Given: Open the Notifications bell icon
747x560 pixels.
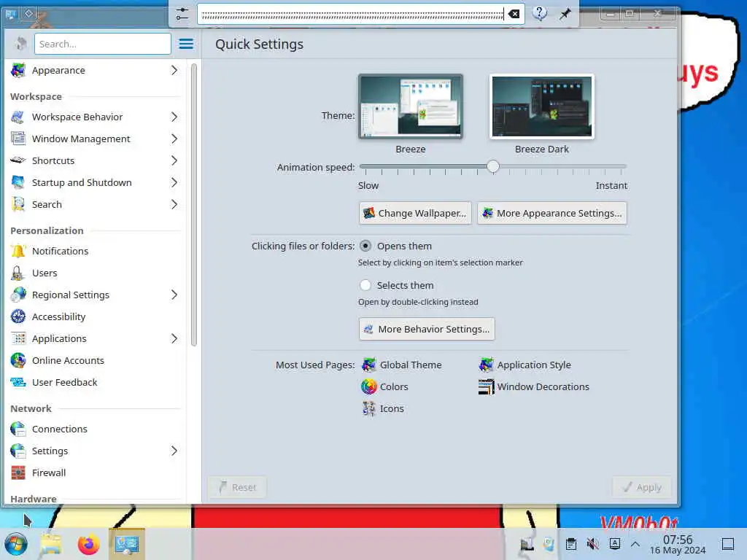Looking at the screenshot, I should pos(18,251).
